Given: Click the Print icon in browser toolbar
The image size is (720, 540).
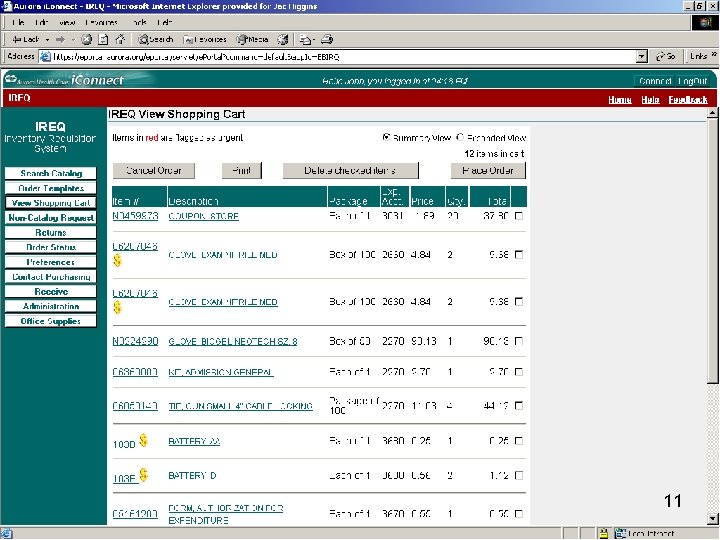Looking at the screenshot, I should pyautogui.click(x=327, y=39).
